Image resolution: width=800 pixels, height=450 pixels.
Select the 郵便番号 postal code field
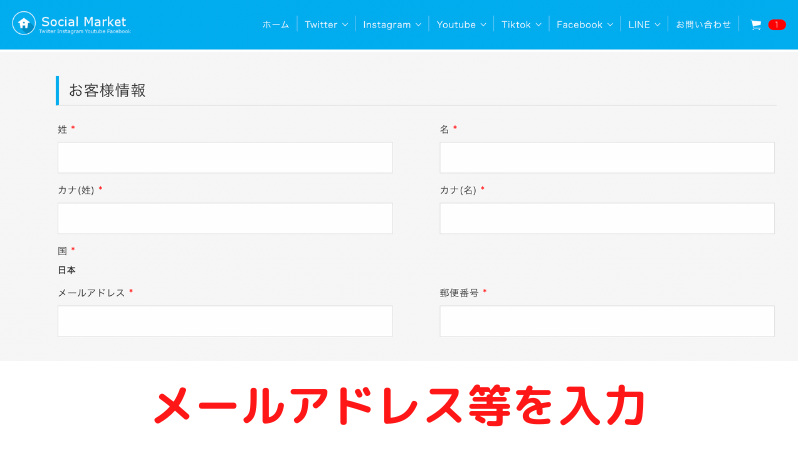pyautogui.click(x=607, y=321)
